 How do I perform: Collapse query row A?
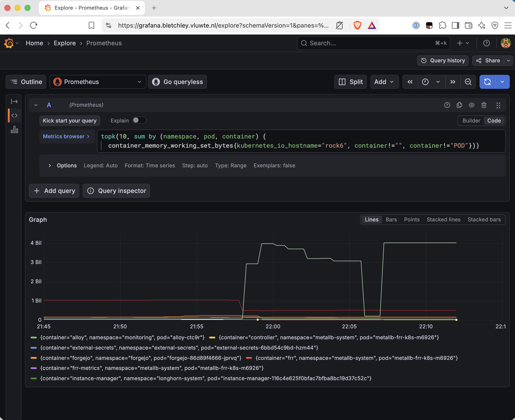pyautogui.click(x=36, y=105)
